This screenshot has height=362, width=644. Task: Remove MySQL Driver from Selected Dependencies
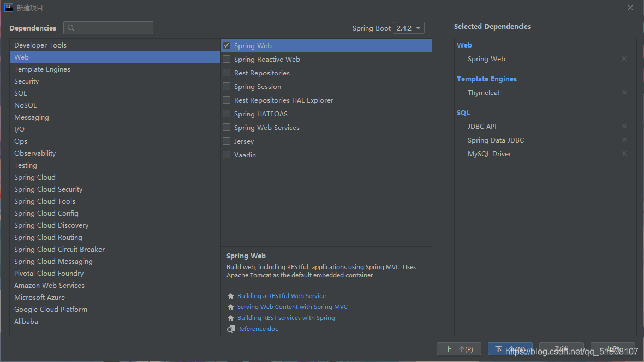pos(624,153)
